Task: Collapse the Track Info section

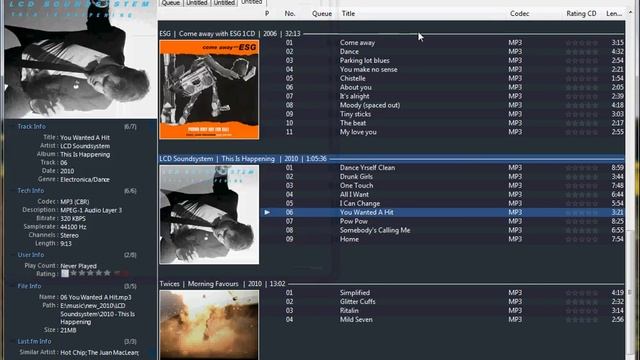Action: [31, 127]
